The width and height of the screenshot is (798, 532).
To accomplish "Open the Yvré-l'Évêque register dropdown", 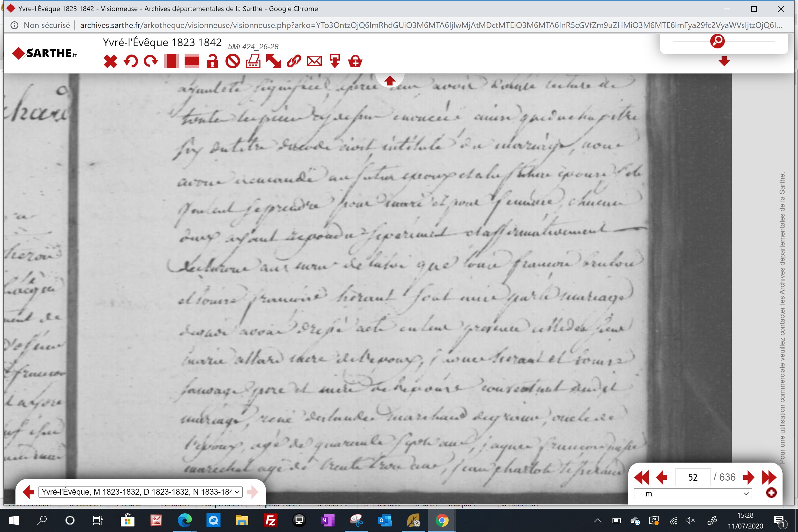I will click(x=141, y=492).
